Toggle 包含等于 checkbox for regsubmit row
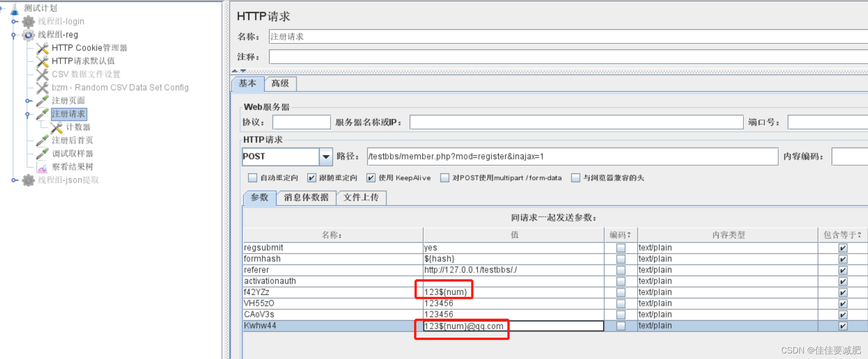The height and width of the screenshot is (359, 868). point(843,248)
